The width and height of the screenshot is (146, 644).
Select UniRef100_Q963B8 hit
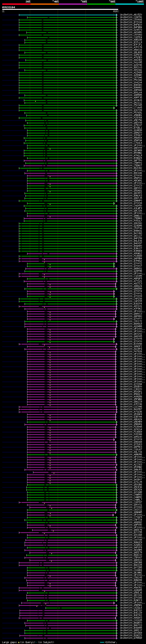[131, 562]
